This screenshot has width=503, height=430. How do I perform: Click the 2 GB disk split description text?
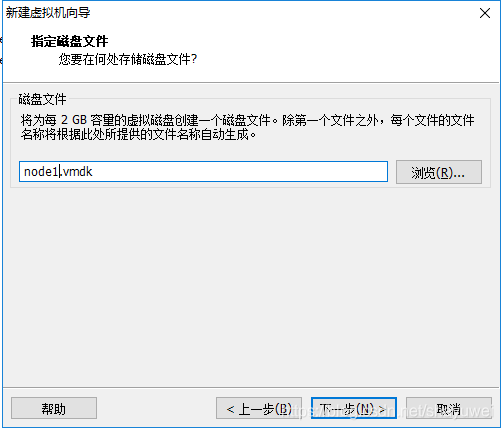(247, 127)
